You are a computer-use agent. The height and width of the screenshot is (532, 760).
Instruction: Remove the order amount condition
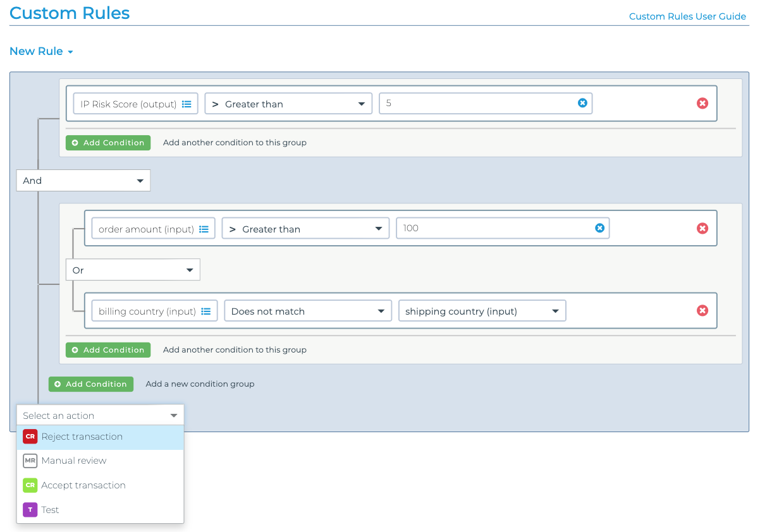click(x=702, y=228)
